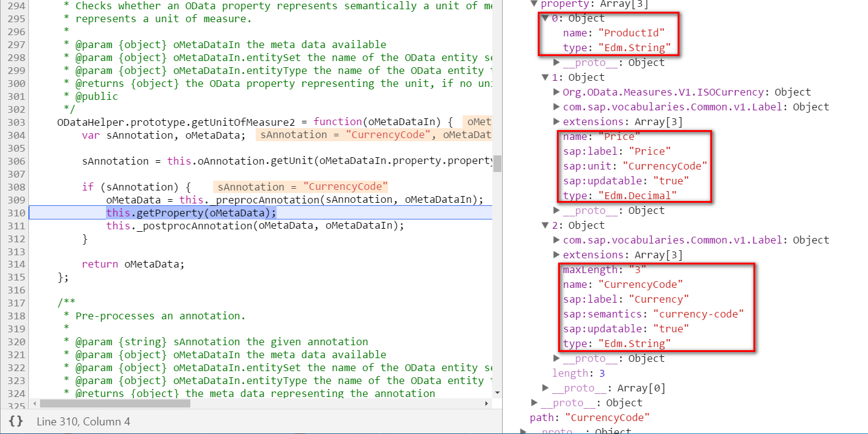Select type: "Edm.String" under 0: Object
Screen dimensions: 868x434
coord(617,47)
